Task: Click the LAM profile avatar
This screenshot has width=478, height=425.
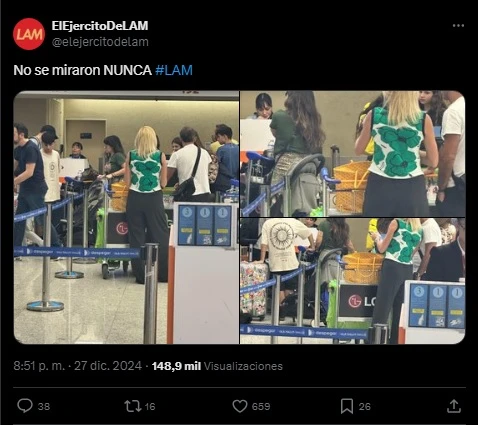Action: point(29,34)
